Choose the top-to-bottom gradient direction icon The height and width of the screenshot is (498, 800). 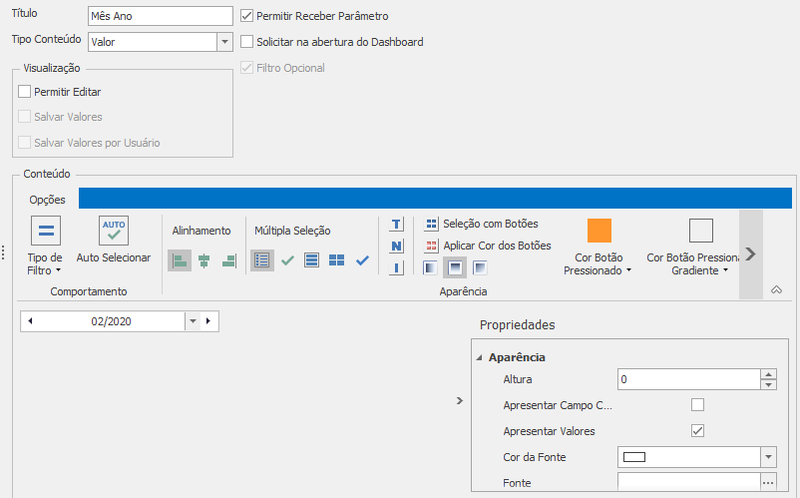click(x=455, y=268)
